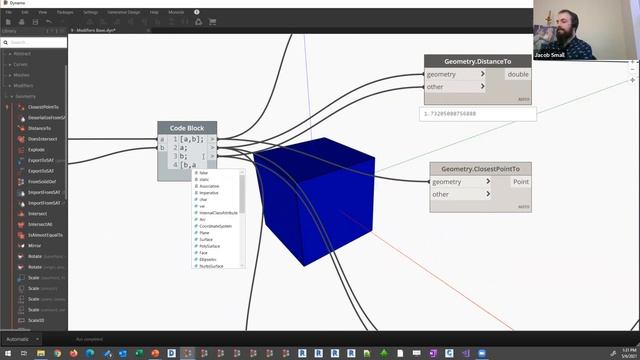
Task: Open the View menu
Action: pyautogui.click(x=42, y=12)
